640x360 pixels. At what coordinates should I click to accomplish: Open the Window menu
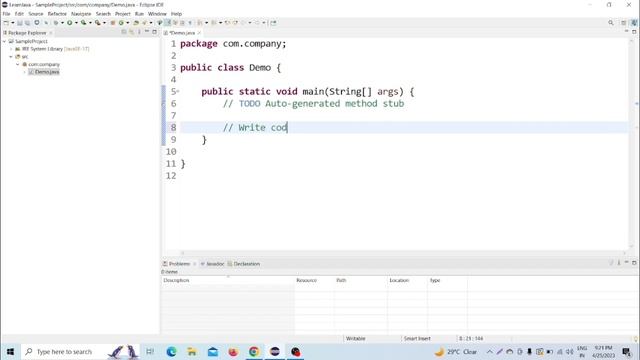tap(157, 14)
